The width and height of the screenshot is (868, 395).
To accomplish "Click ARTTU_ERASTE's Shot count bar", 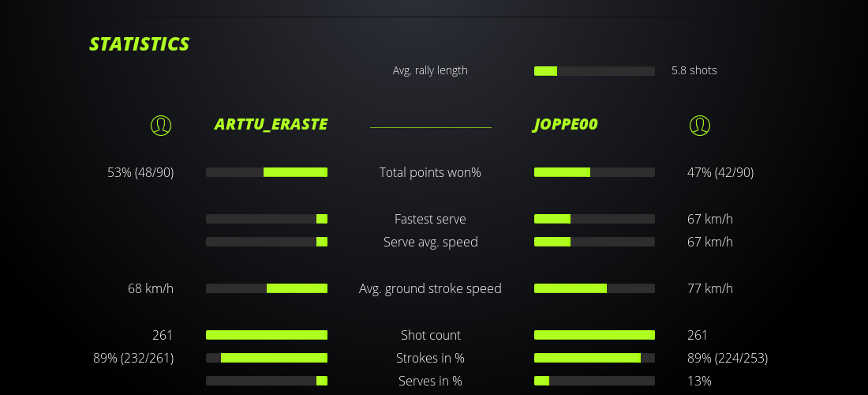I will (267, 335).
